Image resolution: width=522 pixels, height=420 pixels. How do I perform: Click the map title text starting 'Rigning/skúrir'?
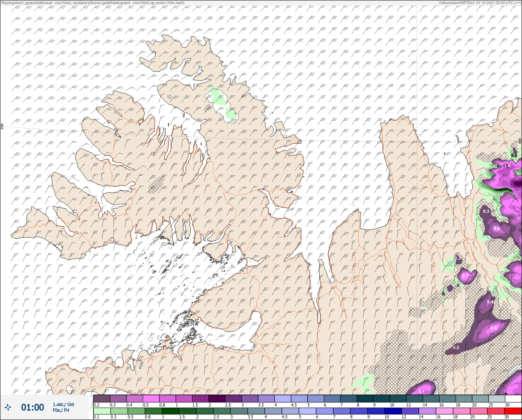click(93, 3)
